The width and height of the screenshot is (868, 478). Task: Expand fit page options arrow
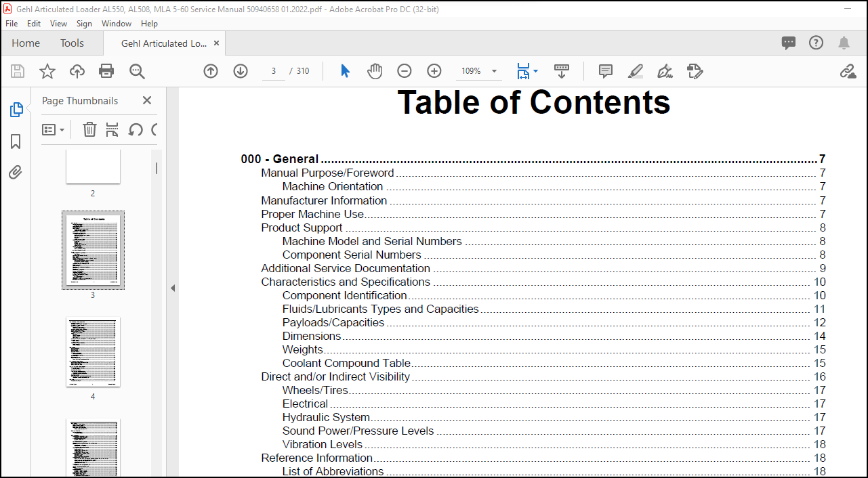tap(536, 71)
